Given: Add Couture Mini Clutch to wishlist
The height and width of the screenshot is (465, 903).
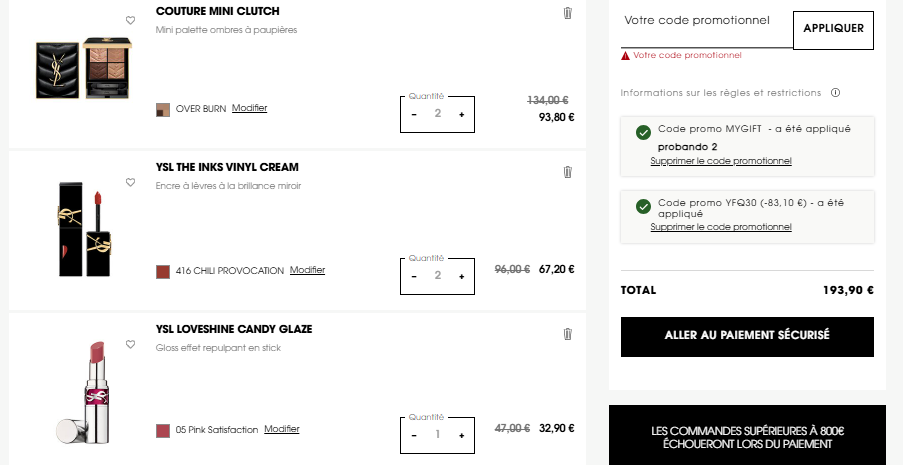Looking at the screenshot, I should [130, 20].
